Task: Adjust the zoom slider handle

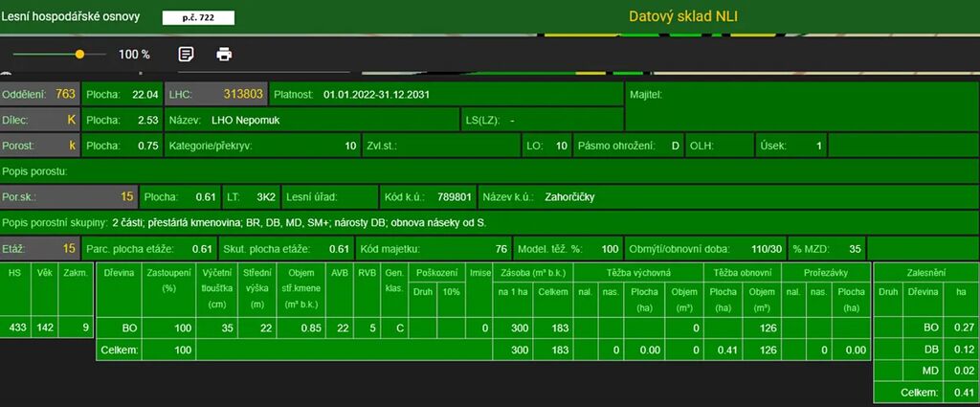Action: click(x=79, y=55)
